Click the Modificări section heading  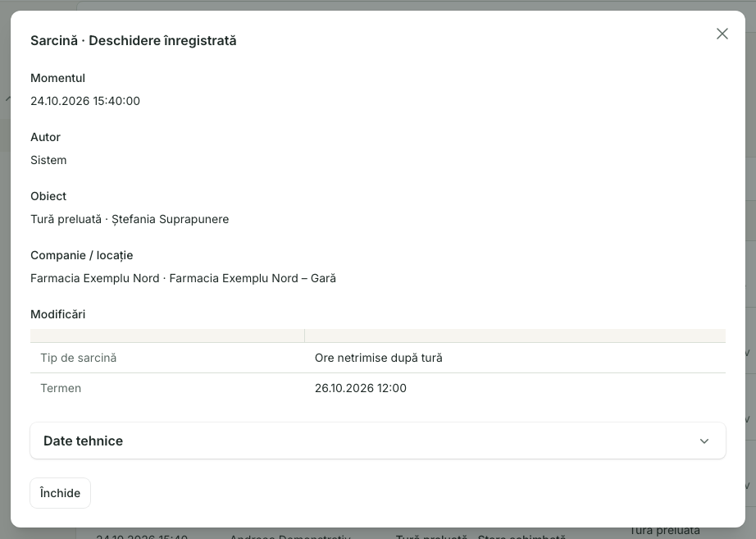58,314
